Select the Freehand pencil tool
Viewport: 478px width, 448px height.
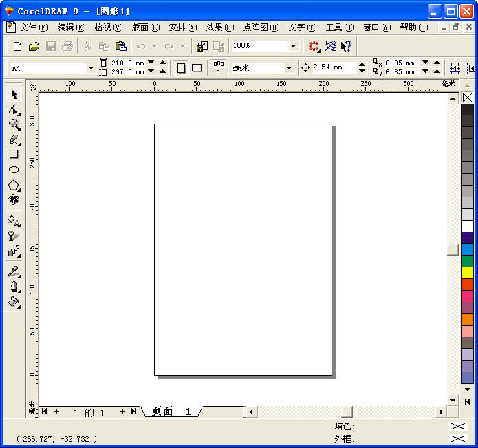coord(14,139)
